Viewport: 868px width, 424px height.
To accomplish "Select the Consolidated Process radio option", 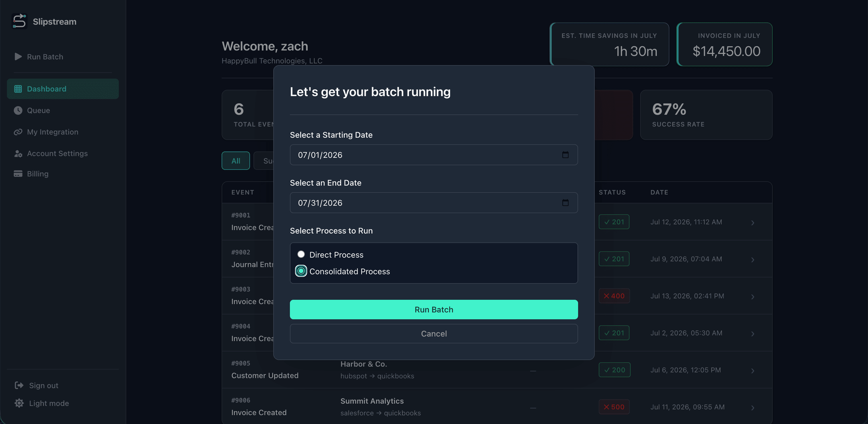I will tap(301, 271).
